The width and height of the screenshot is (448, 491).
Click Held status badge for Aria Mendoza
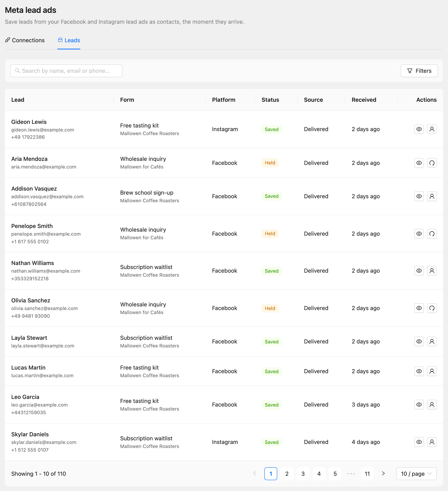coord(270,163)
